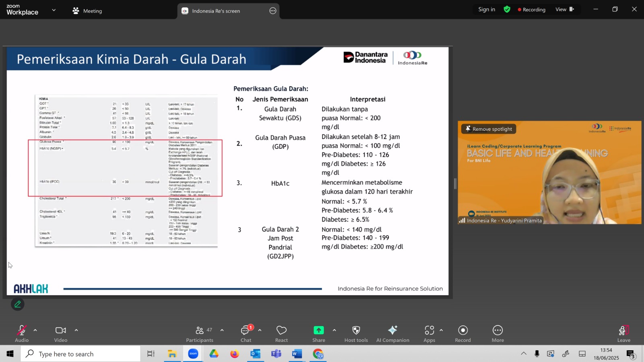The image size is (644, 362).
Task: Open the notification center icon
Action: click(631, 354)
